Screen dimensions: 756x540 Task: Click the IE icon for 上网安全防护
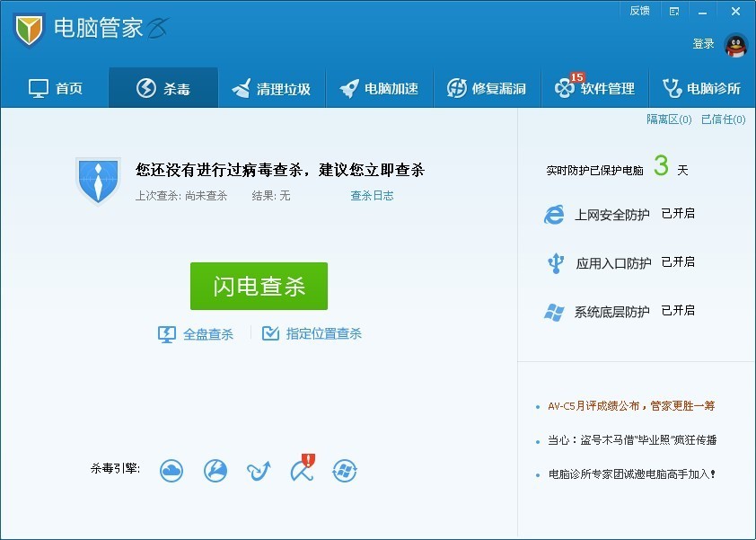[x=554, y=214]
